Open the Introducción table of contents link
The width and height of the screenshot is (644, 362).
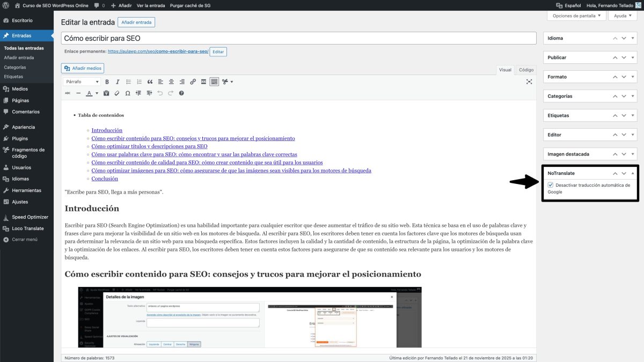tap(106, 130)
